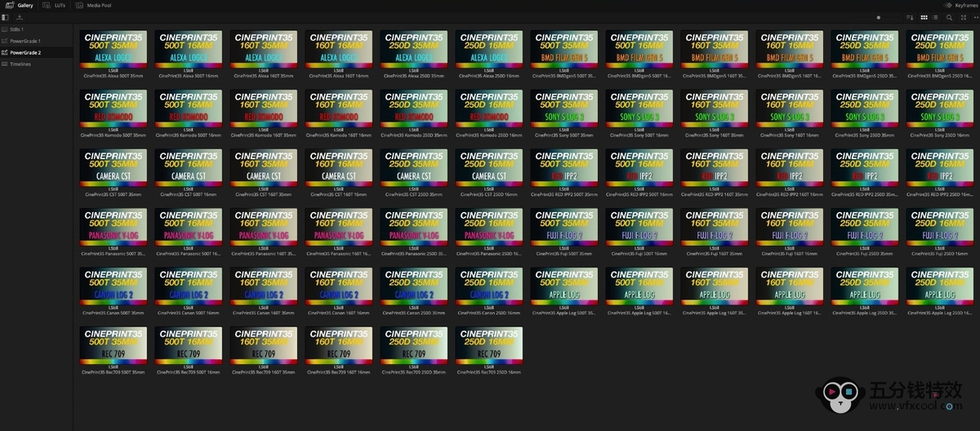980x431 pixels.
Task: Click label 'CinePrint35 Sony 500T 16mm'
Action: [639, 135]
